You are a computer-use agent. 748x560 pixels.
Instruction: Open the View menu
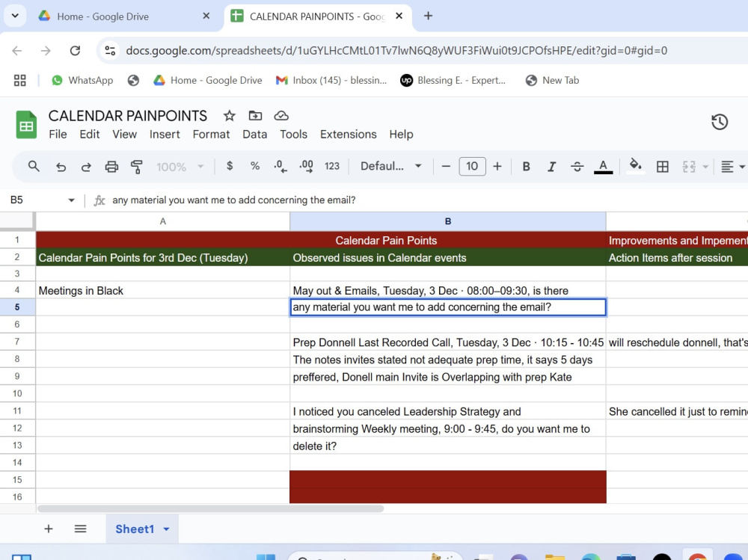point(124,134)
